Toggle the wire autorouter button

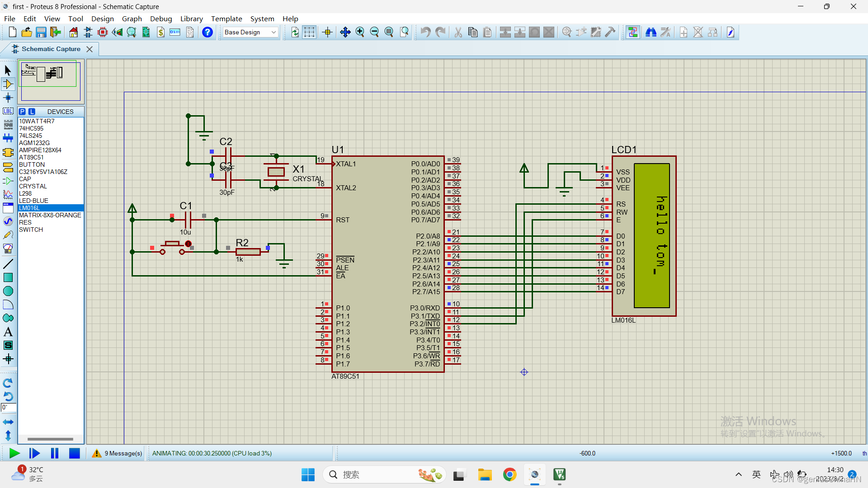click(x=632, y=32)
